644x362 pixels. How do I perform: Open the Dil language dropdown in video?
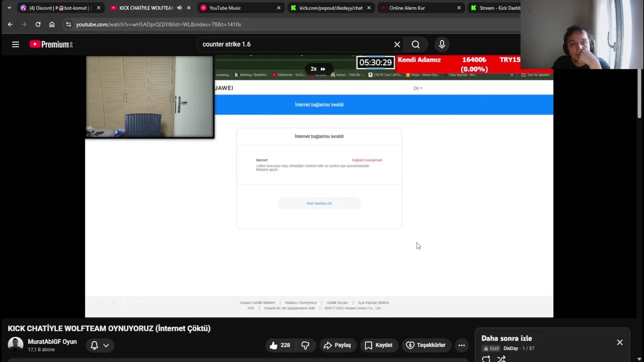[418, 88]
